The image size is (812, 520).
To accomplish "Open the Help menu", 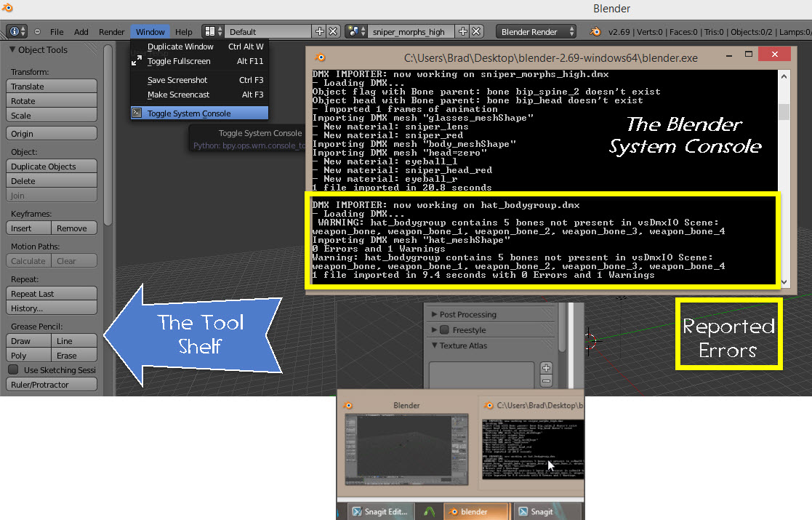I will 183,31.
